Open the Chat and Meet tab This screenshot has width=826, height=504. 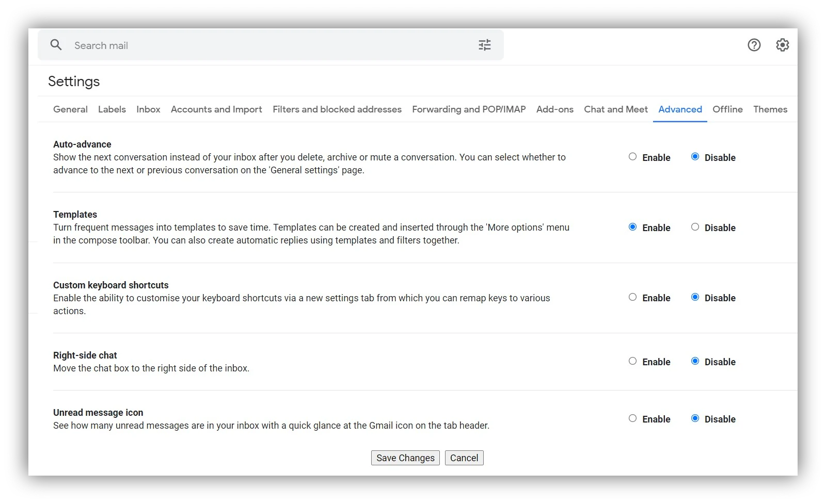click(616, 109)
